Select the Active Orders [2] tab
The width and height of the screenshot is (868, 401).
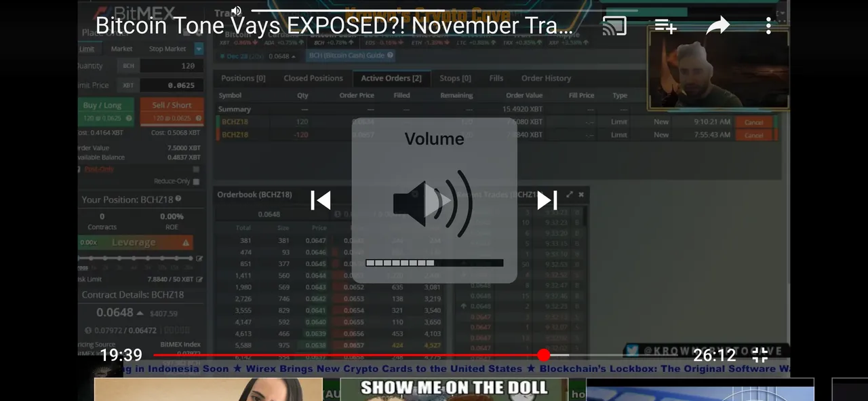tap(391, 78)
